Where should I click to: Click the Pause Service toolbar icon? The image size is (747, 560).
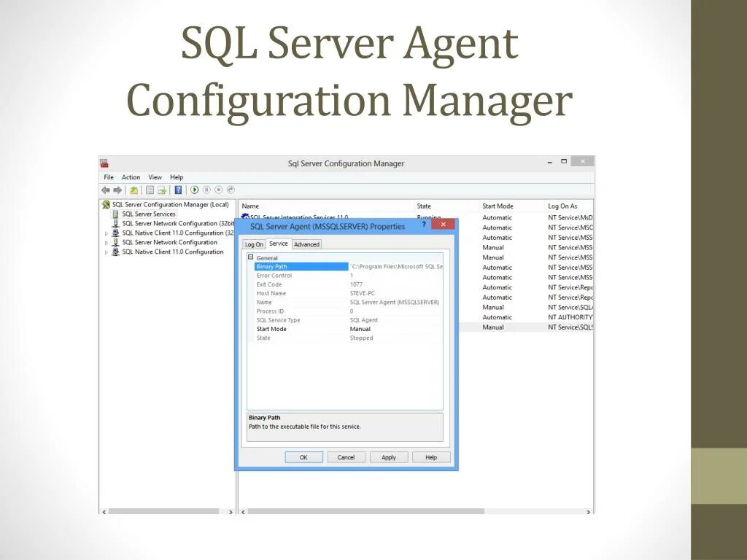pyautogui.click(x=206, y=190)
